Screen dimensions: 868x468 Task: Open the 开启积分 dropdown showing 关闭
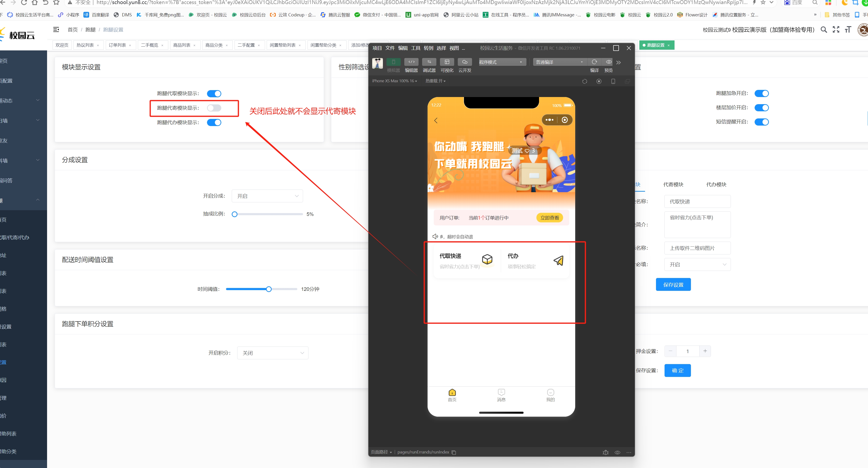pyautogui.click(x=273, y=353)
